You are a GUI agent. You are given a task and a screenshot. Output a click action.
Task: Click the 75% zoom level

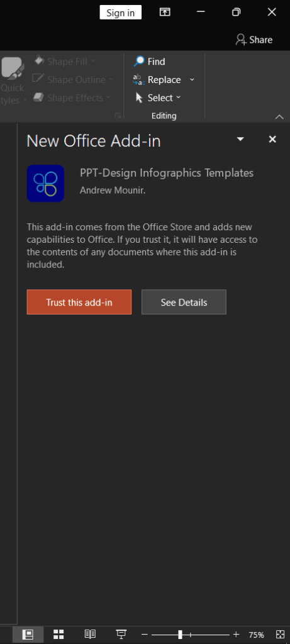tap(256, 635)
